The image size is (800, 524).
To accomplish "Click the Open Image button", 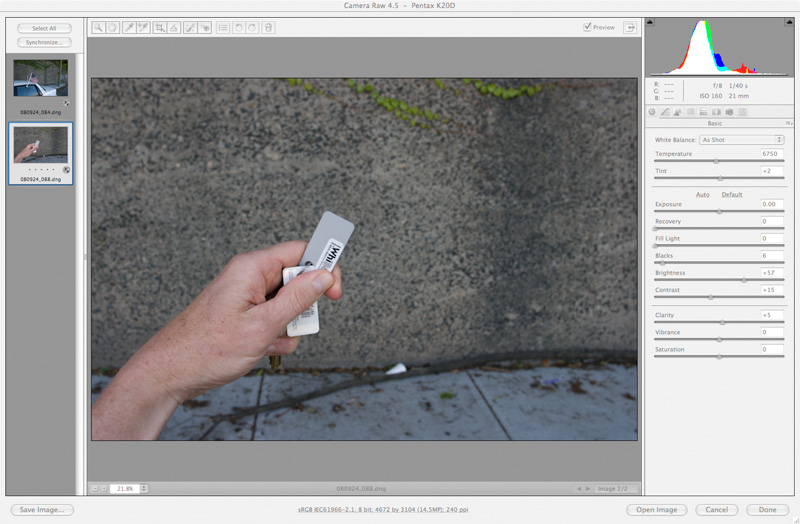I will click(x=657, y=510).
